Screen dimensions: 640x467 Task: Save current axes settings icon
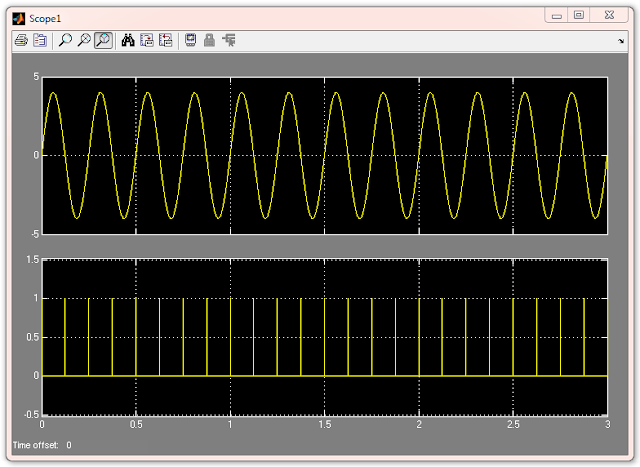point(147,40)
